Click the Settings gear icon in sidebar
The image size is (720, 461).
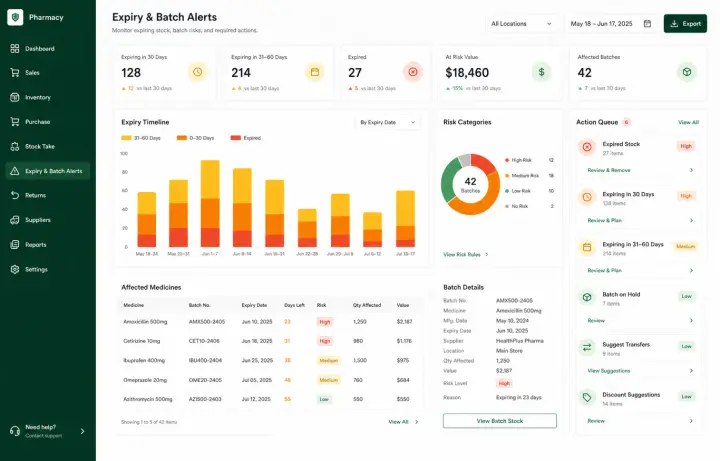[x=15, y=270]
